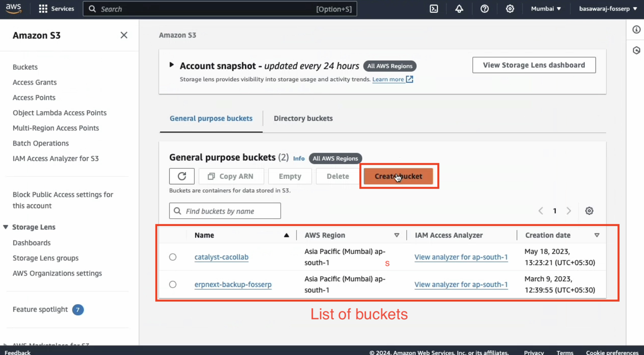Image resolution: width=644 pixels, height=355 pixels.
Task: Open the table preferences gear icon
Action: [x=589, y=211]
